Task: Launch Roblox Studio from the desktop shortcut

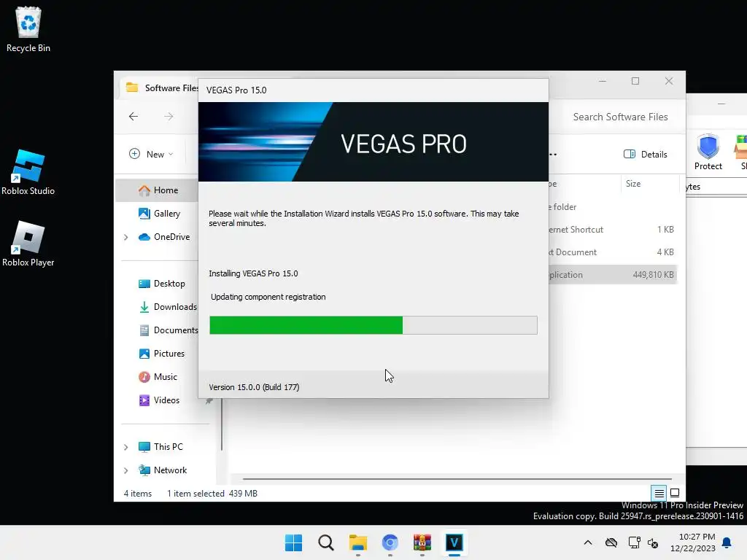Action: [28, 172]
